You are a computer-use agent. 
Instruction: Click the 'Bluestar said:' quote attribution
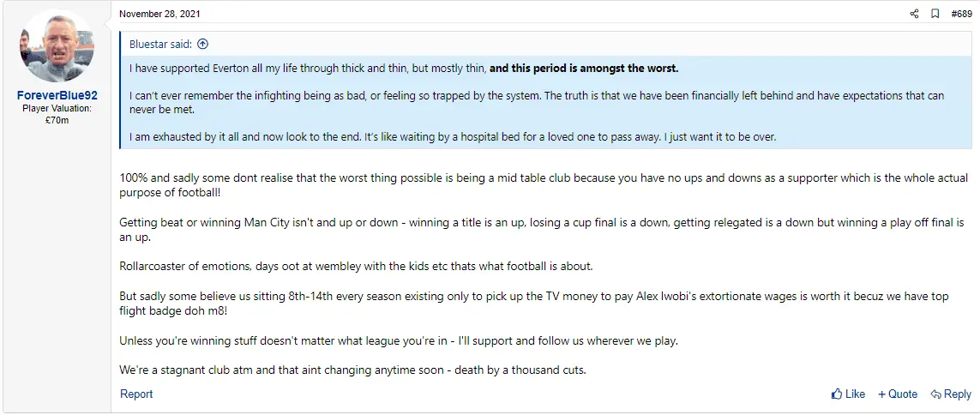coord(161,45)
